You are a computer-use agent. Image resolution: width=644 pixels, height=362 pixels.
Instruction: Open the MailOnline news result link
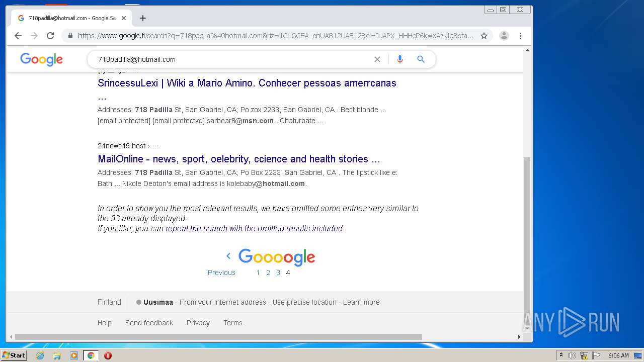(x=239, y=159)
